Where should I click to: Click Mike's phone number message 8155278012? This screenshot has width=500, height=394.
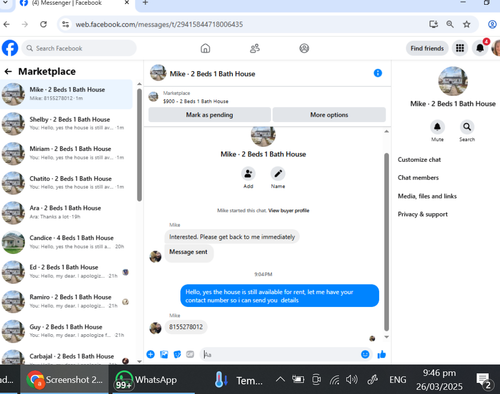click(186, 327)
